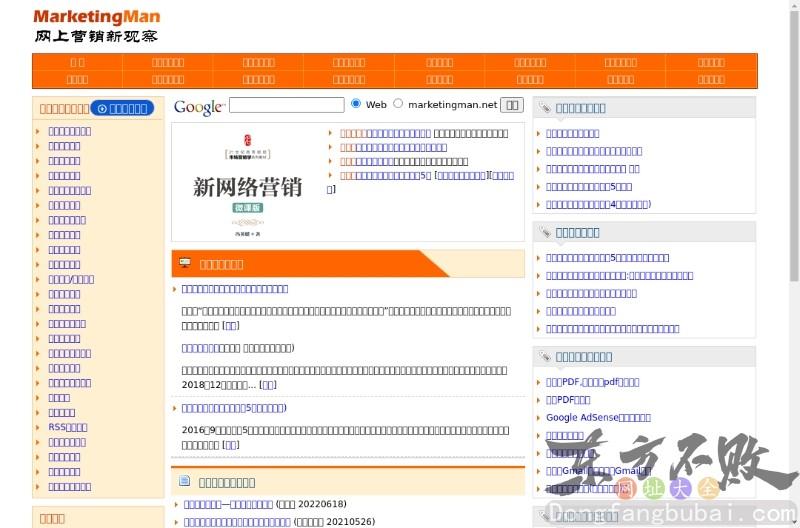Open the Google AdSense link
The width and height of the screenshot is (800, 528).
point(598,417)
